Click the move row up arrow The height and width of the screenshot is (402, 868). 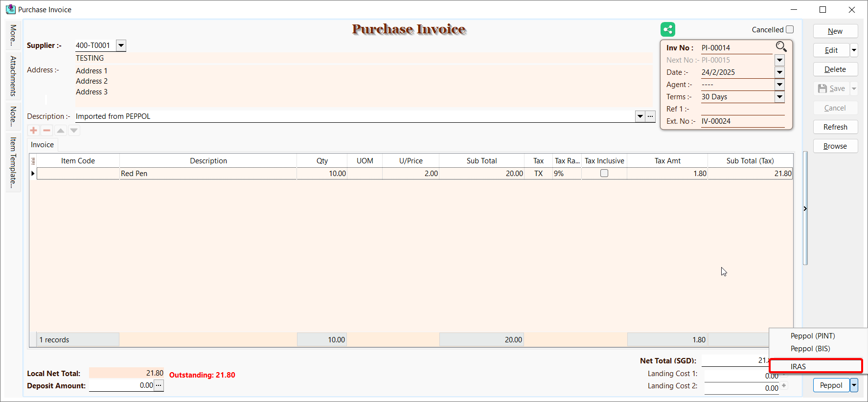(x=61, y=130)
